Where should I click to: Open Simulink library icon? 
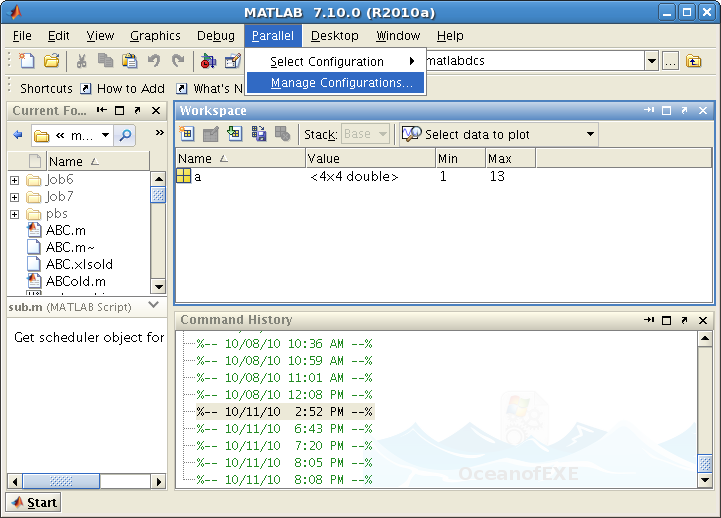pyautogui.click(x=208, y=61)
